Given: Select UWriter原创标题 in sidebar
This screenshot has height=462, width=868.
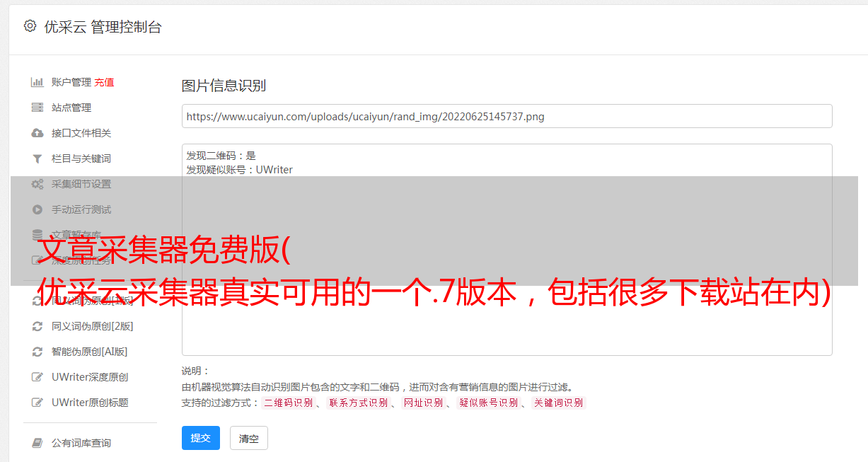Looking at the screenshot, I should point(90,403).
